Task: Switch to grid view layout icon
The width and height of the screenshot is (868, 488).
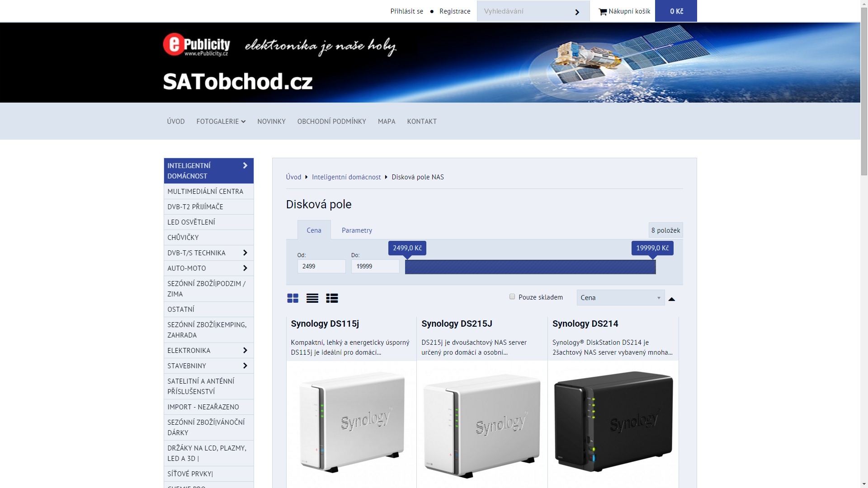Action: pos(292,298)
